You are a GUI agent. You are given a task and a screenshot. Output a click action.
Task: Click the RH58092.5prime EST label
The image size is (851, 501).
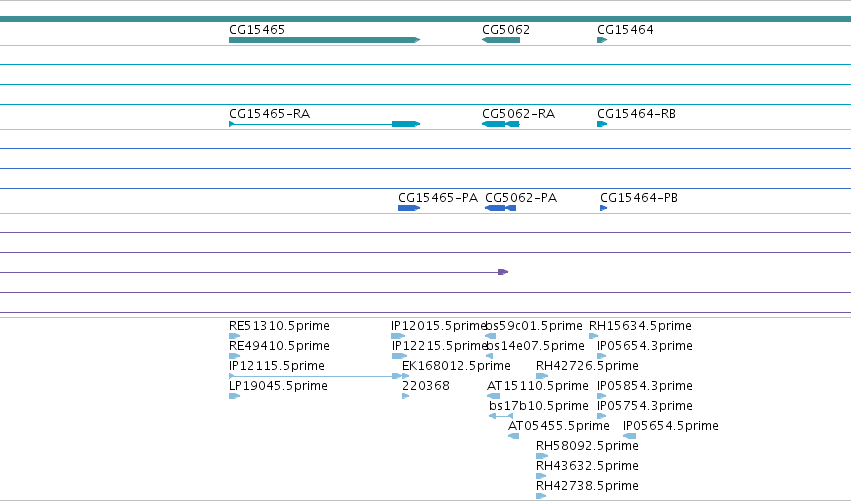(587, 446)
